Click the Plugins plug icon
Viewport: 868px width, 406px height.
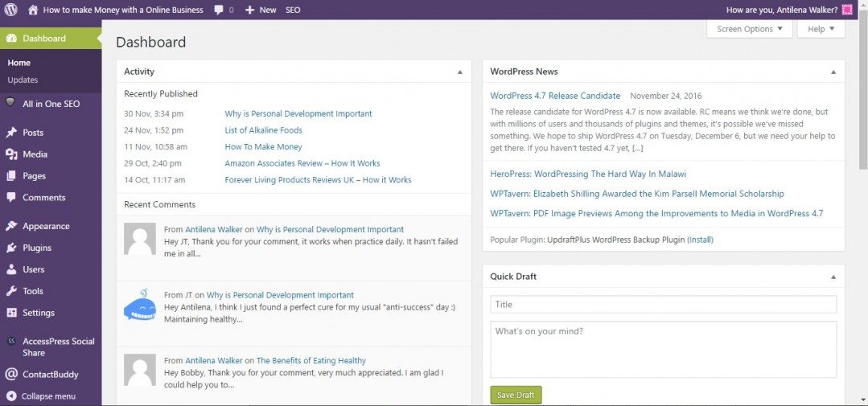(11, 248)
